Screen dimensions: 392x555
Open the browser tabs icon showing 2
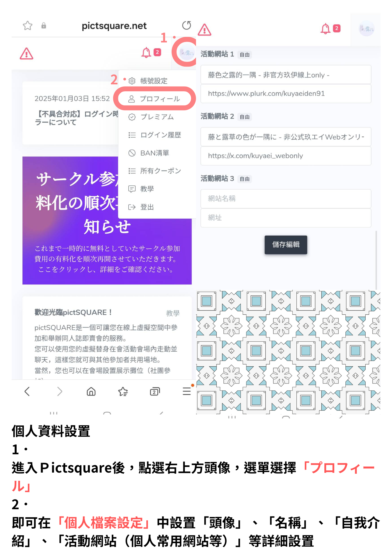point(155,392)
